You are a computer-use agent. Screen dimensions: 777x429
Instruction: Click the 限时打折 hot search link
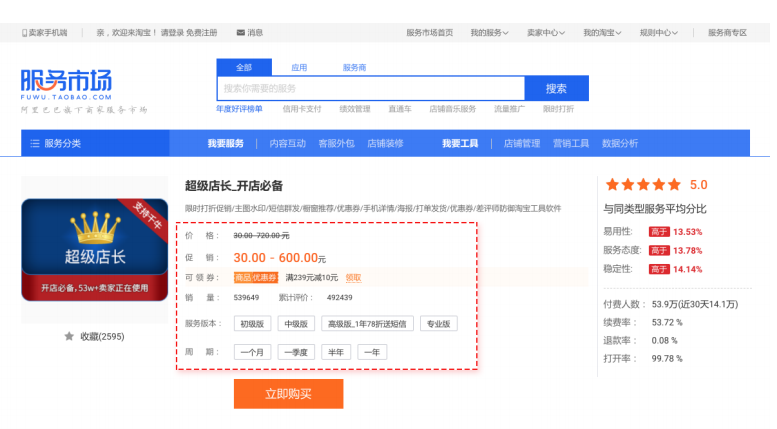(558, 109)
